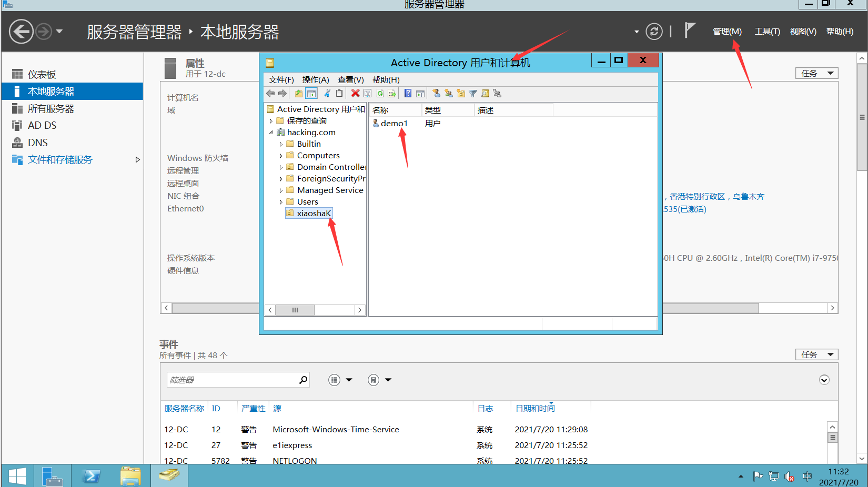The image size is (868, 487).
Task: Select AD DS in the sidebar
Action: 72,126
